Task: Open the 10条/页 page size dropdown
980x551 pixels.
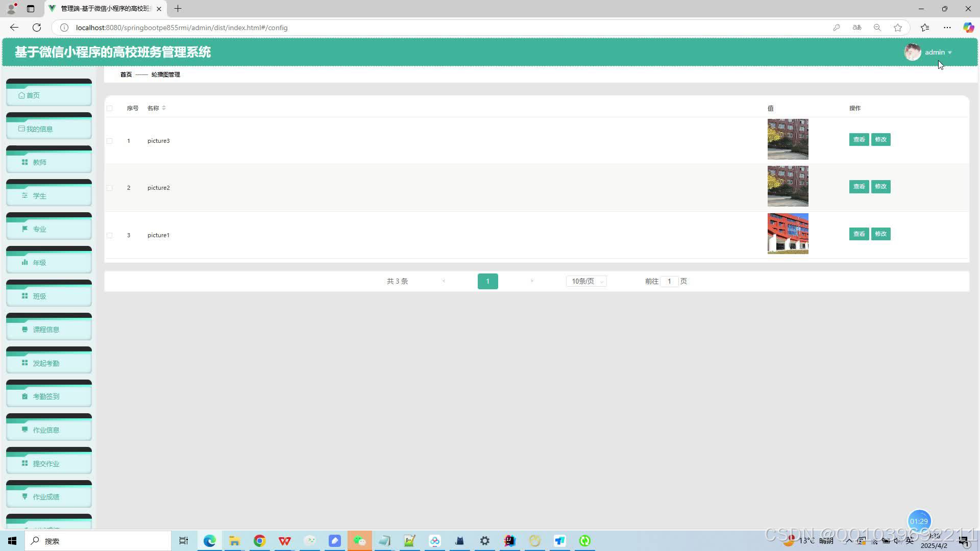Action: click(586, 281)
